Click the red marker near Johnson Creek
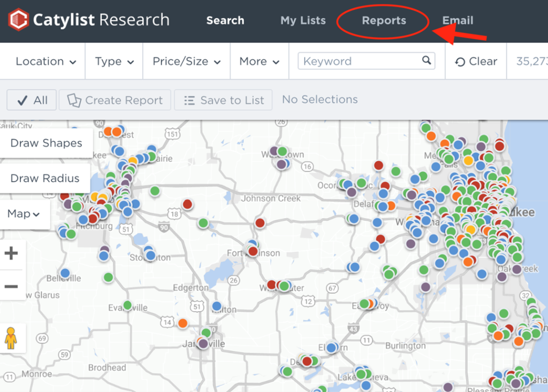Image resolution: width=548 pixels, height=392 pixels. click(260, 223)
